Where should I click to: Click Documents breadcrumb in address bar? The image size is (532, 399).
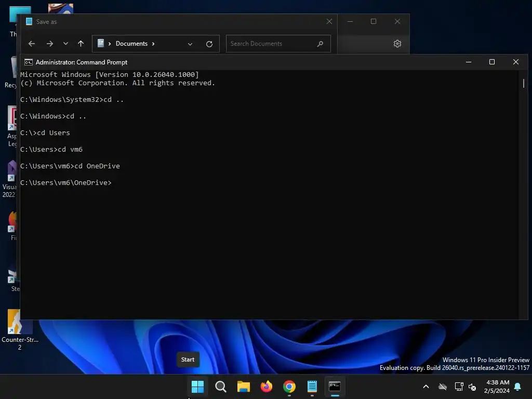click(131, 44)
